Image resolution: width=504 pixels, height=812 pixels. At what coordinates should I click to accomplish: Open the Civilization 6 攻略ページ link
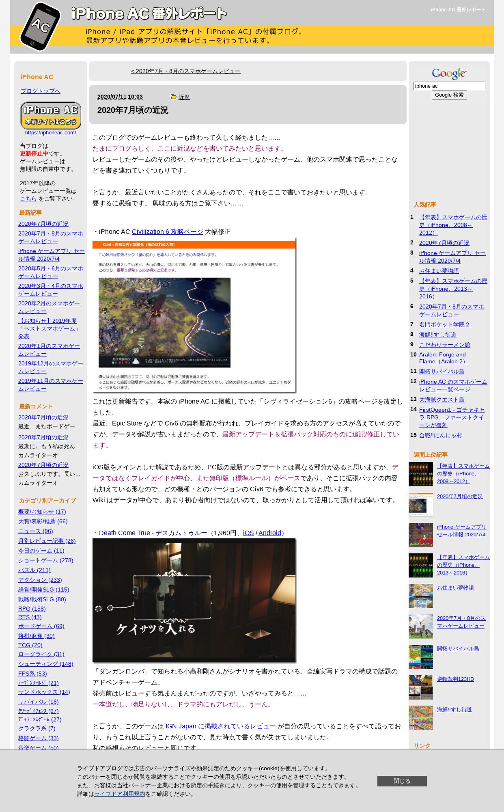pos(167,231)
